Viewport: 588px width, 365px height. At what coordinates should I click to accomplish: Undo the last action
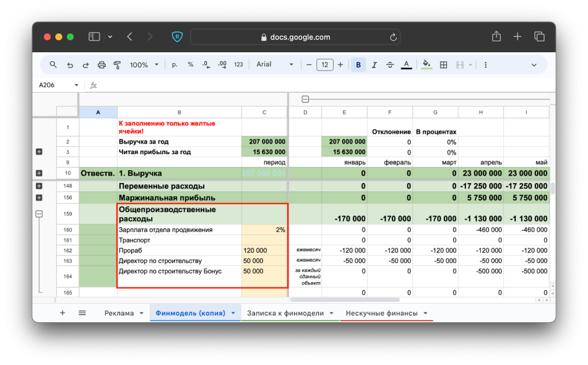(x=70, y=65)
